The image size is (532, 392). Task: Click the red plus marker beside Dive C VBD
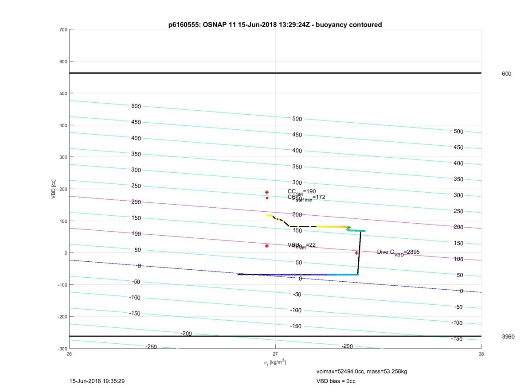coord(356,253)
